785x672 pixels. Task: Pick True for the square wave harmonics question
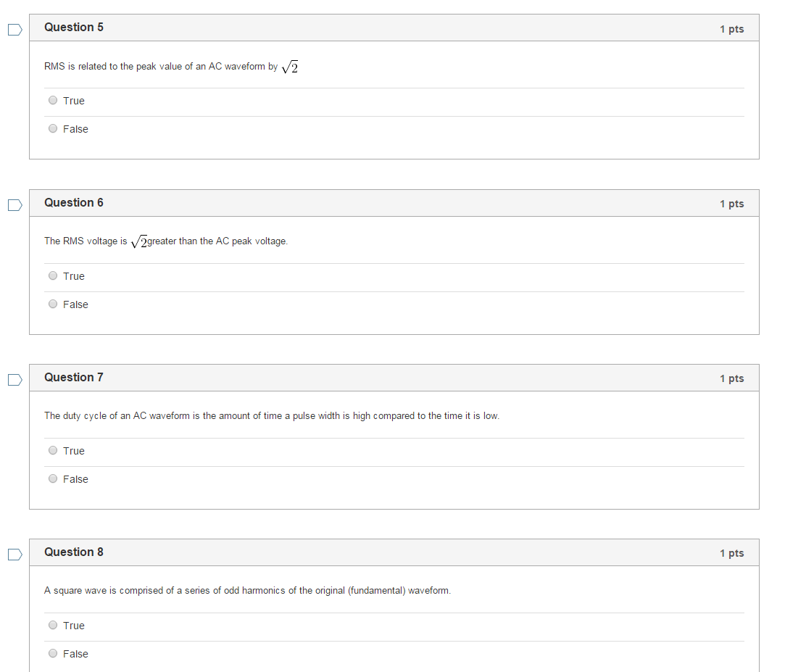coord(53,625)
